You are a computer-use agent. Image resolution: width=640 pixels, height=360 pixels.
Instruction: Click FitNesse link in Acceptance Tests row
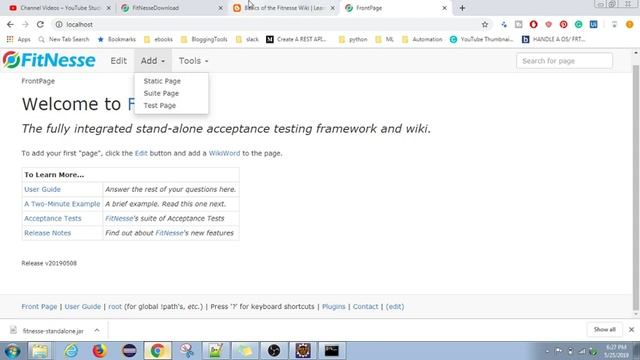click(x=119, y=218)
